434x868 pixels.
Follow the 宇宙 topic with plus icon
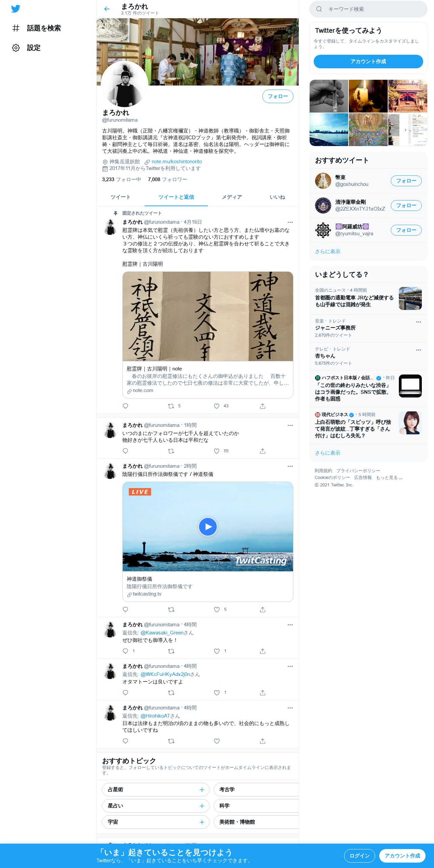tap(202, 822)
